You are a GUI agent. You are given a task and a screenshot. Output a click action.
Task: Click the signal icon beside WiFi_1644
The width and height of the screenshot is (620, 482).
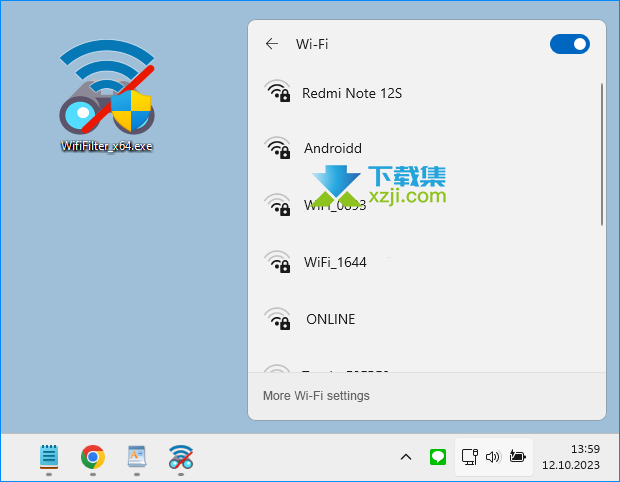tap(277, 262)
